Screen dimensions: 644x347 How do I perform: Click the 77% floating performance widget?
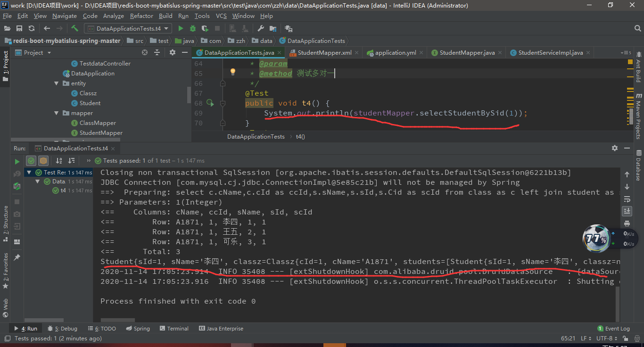pos(596,239)
